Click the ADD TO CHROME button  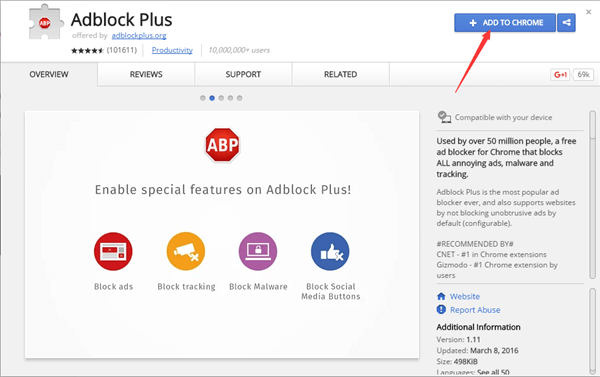[x=505, y=23]
